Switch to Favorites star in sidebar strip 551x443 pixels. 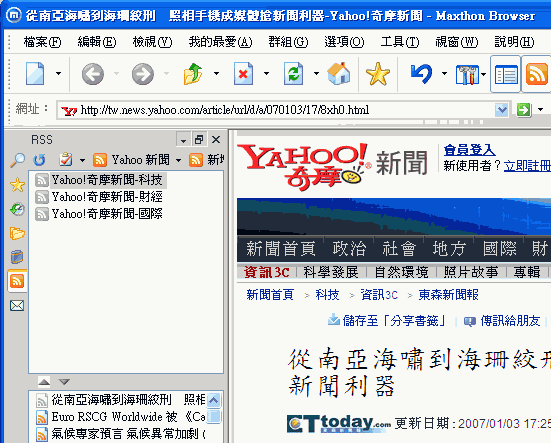[17, 185]
